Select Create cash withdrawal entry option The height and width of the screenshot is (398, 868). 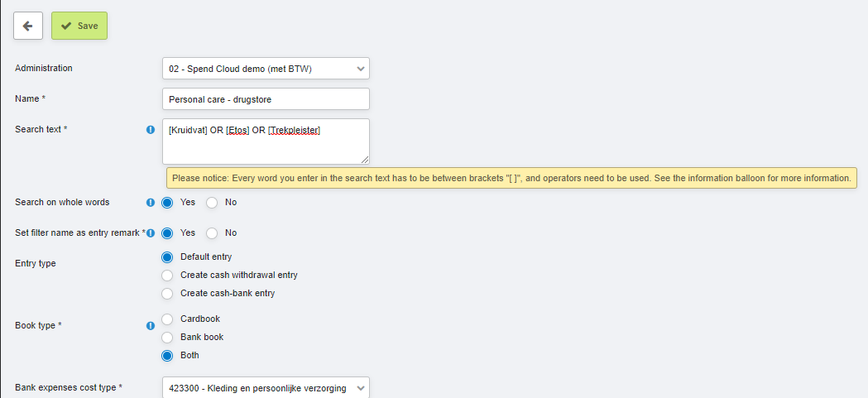click(167, 275)
